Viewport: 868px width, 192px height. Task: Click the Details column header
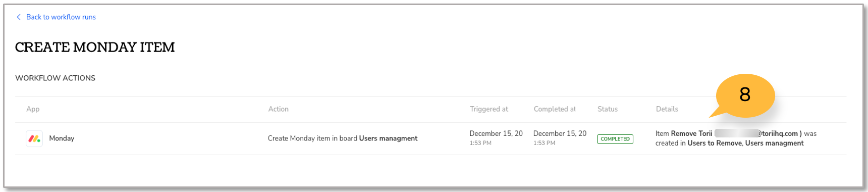click(667, 109)
